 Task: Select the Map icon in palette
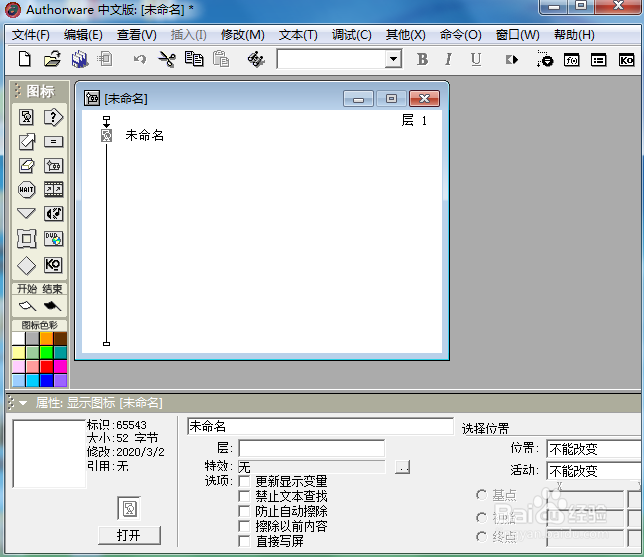tap(53, 166)
